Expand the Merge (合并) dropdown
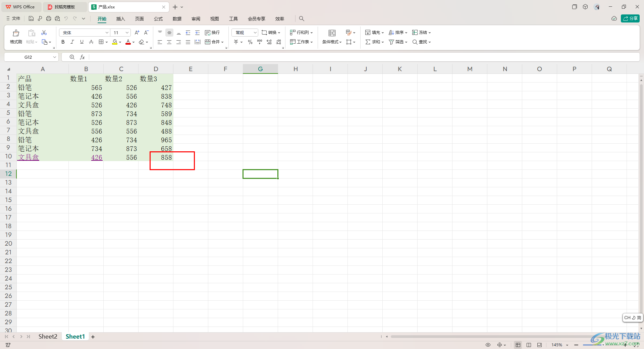The image size is (644, 349). [222, 42]
